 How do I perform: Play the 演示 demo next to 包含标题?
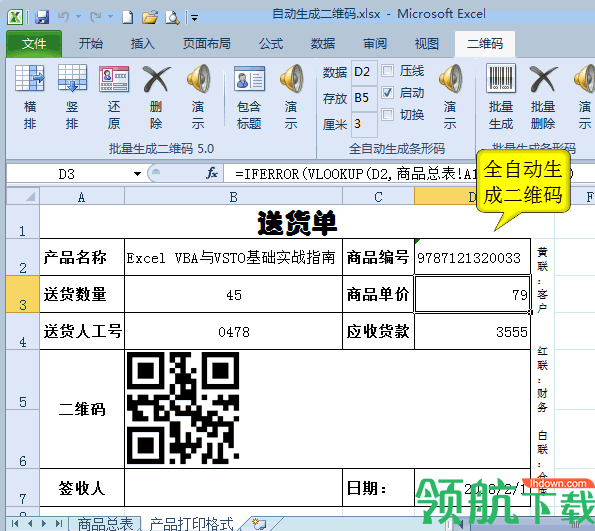[291, 97]
